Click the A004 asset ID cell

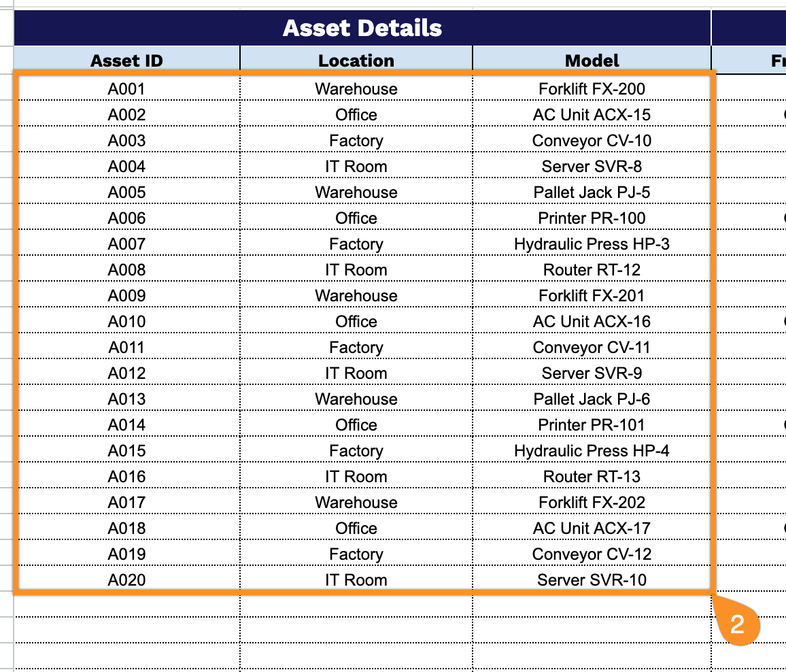[127, 166]
